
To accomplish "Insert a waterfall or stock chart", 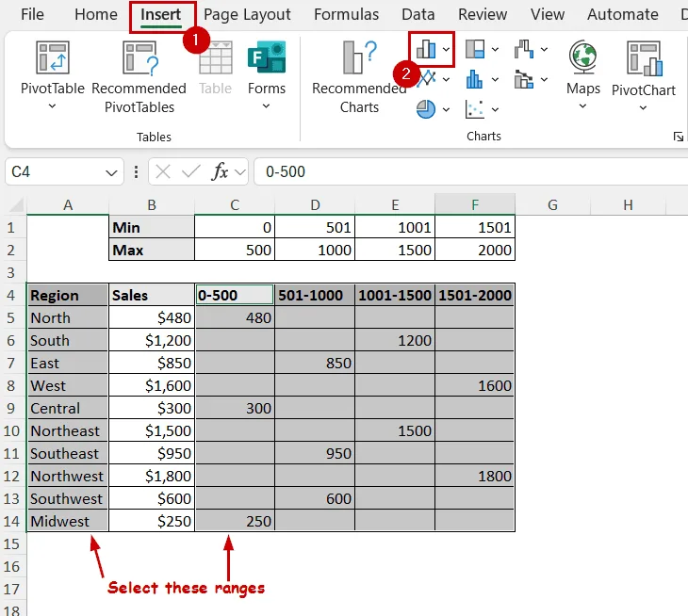I will coord(524,49).
